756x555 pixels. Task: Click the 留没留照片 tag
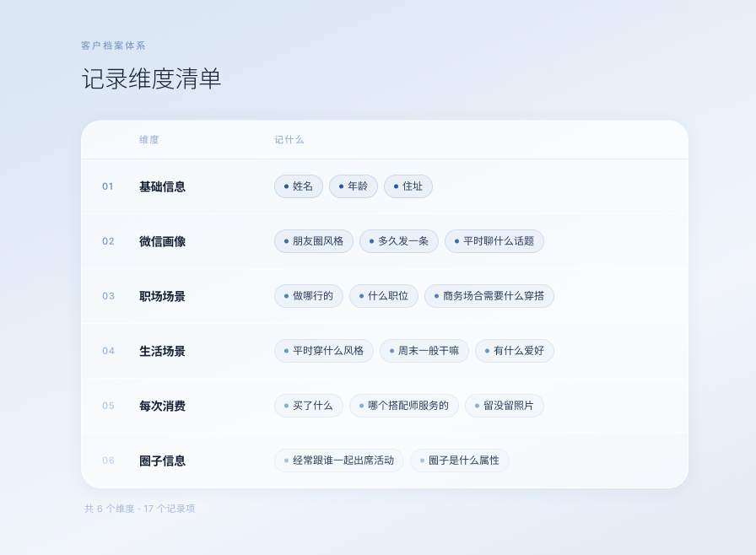pos(505,407)
